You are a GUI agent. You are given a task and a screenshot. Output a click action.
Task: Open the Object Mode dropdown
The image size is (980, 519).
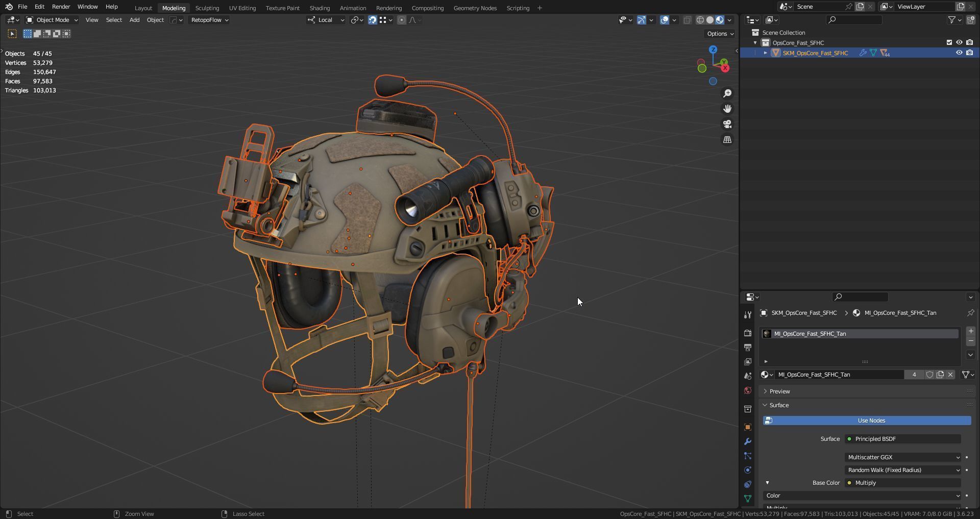point(52,20)
